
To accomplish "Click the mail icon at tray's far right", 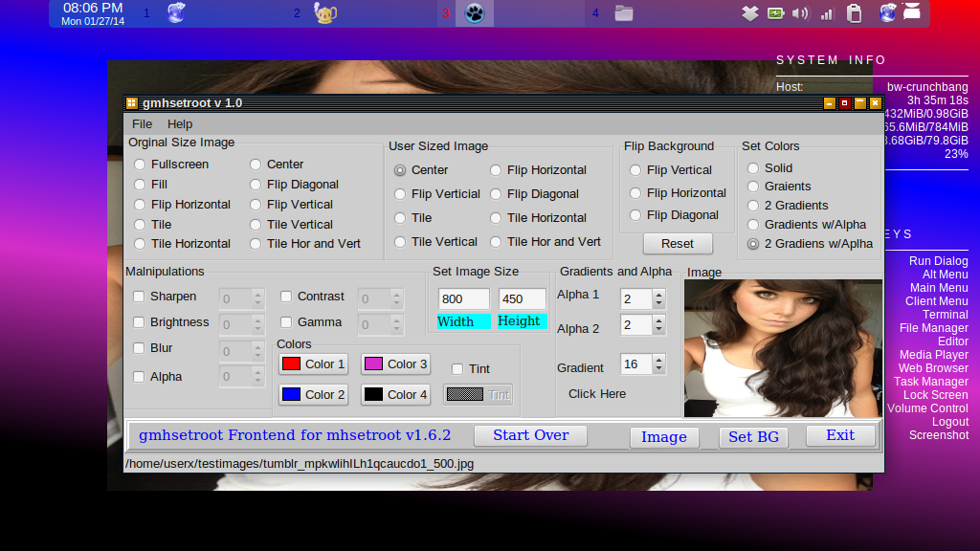I will [911, 12].
